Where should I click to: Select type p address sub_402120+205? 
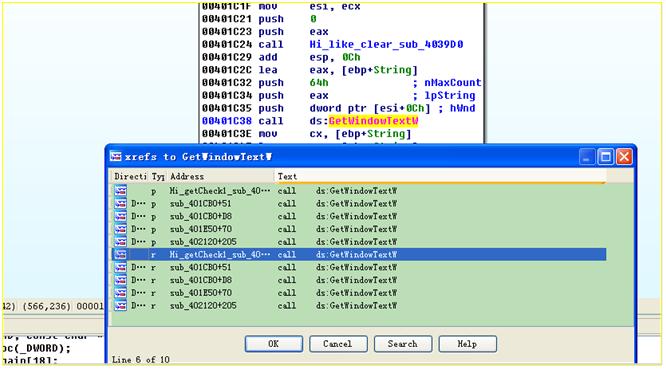[203, 242]
